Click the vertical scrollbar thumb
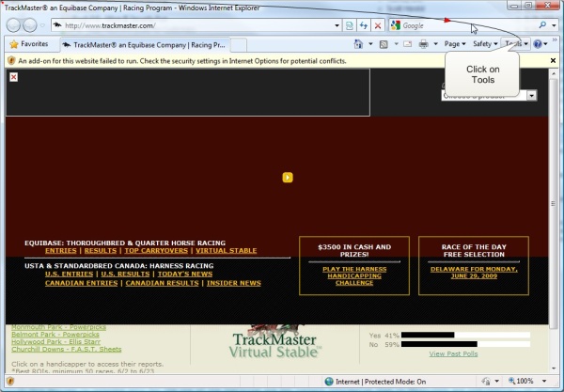 pyautogui.click(x=554, y=203)
